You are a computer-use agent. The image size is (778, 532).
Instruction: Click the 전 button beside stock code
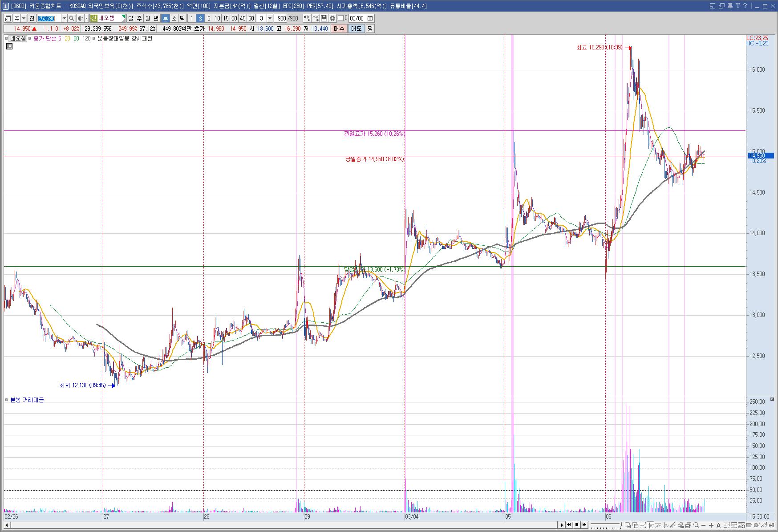(x=32, y=18)
